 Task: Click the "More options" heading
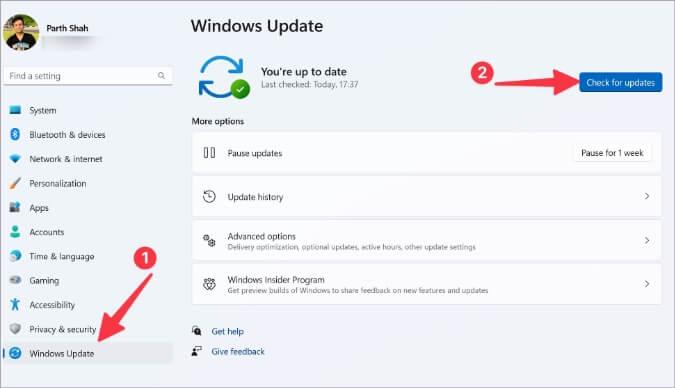[x=218, y=121]
